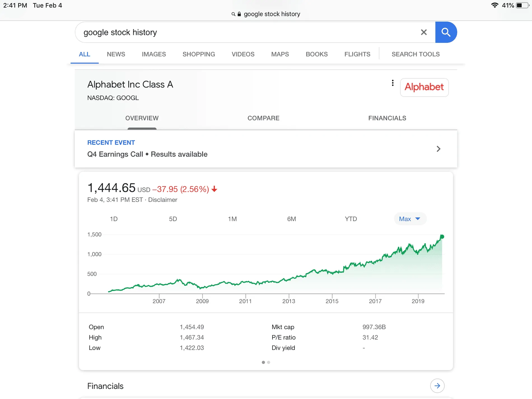Open the Disclaimer link
The image size is (532, 399).
coord(163,200)
